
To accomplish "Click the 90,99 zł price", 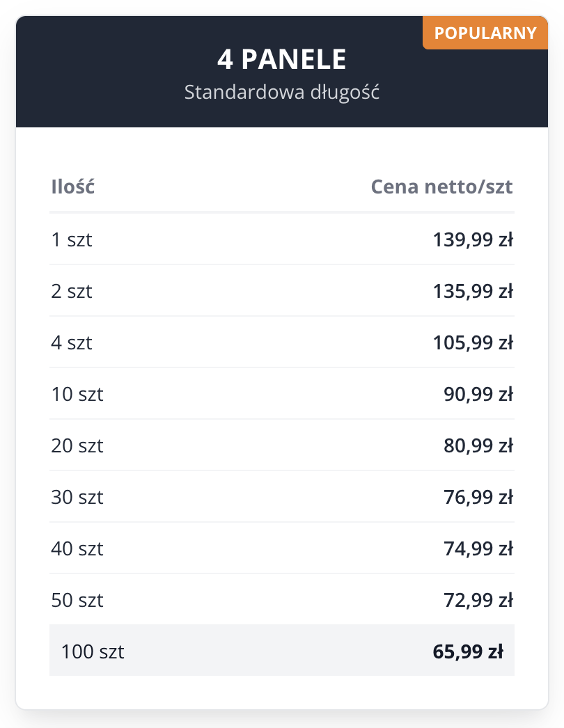I will point(478,394).
